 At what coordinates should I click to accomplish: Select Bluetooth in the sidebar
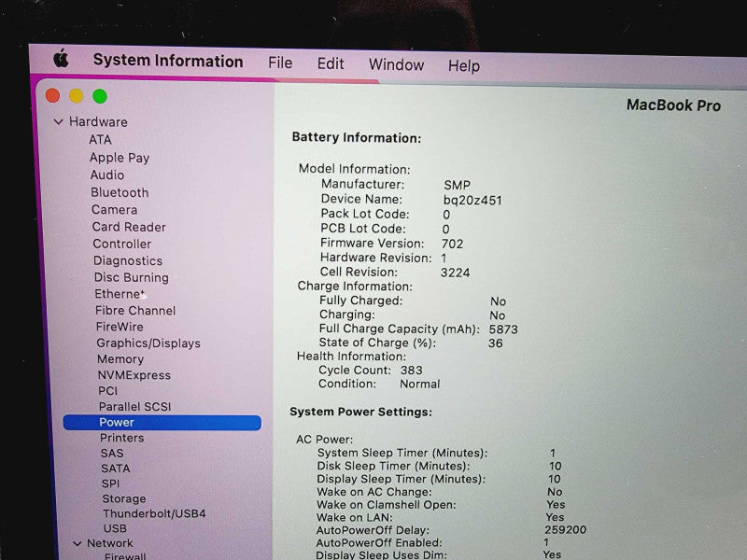coord(120,192)
